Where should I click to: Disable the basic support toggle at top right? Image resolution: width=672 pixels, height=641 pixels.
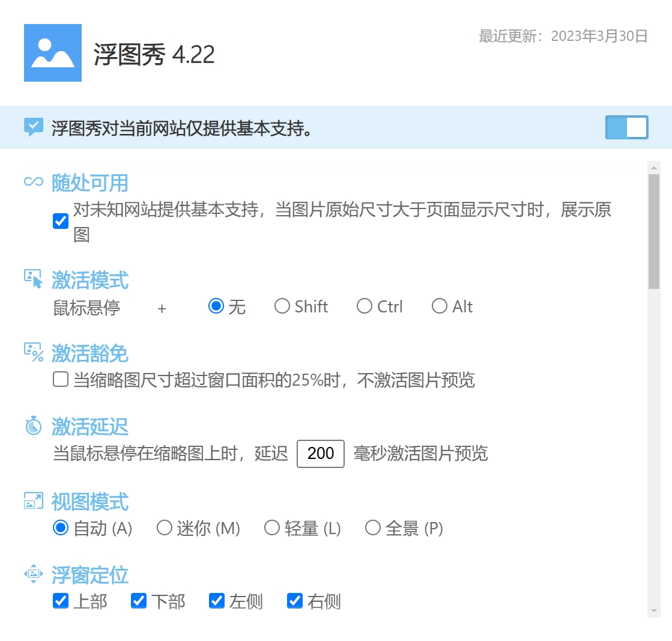[x=626, y=127]
